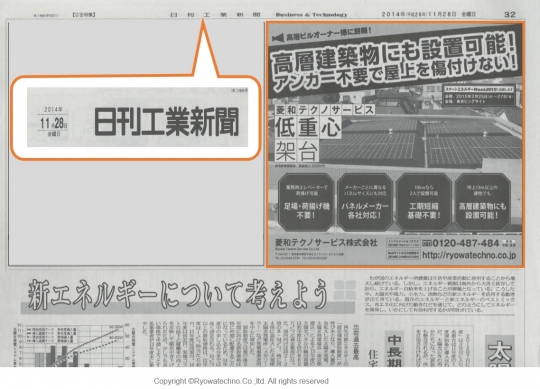Click the 低重心 product name text

pos(308,127)
